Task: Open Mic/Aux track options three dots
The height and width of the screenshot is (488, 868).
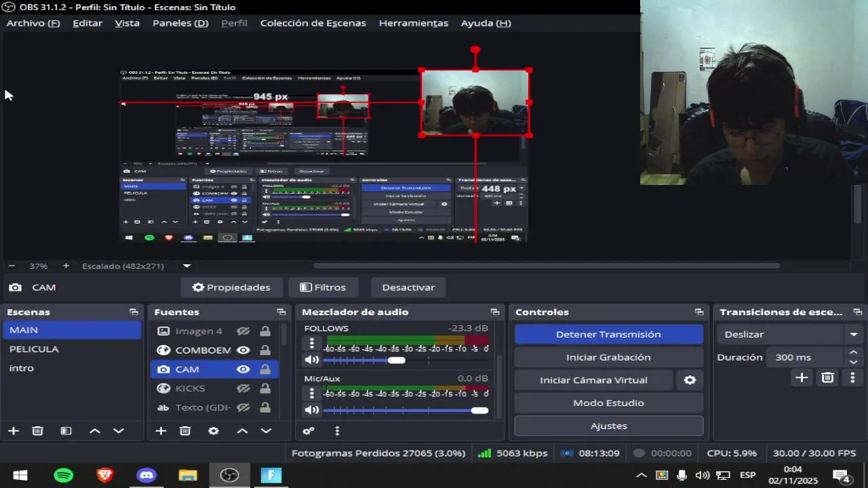Action: coord(312,393)
